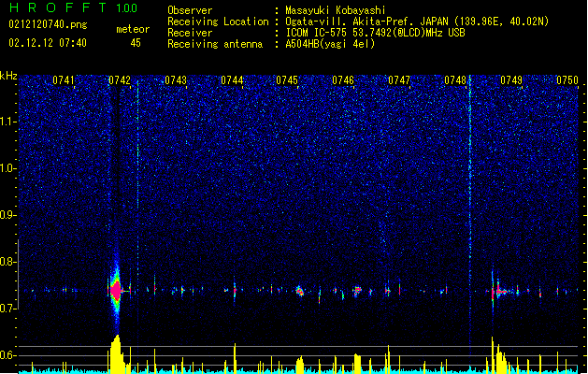The height and width of the screenshot is (374, 588).
Task: Click the 0744 time marker
Action: [x=232, y=80]
